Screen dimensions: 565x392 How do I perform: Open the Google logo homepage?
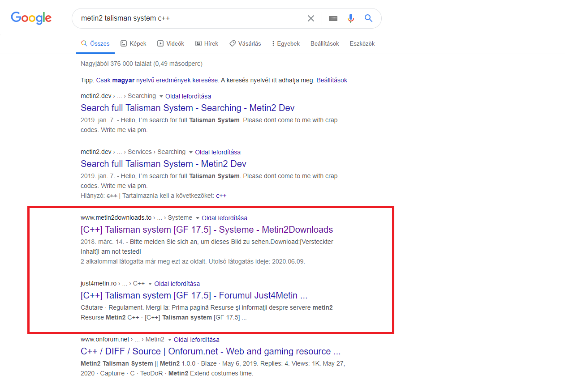[x=31, y=18]
